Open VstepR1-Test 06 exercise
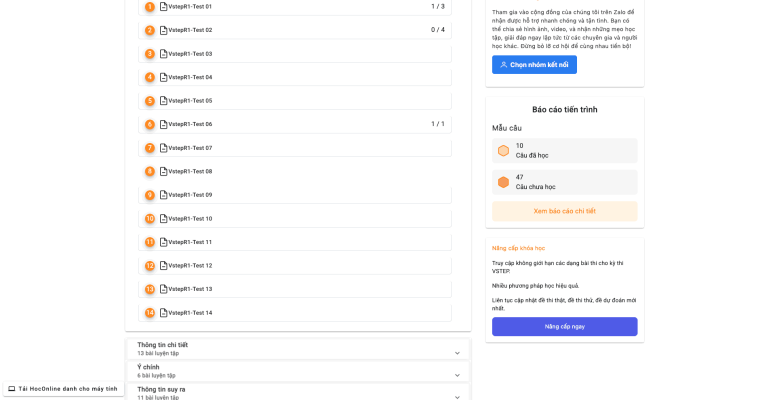Image resolution: width=775 pixels, height=400 pixels. (295, 124)
